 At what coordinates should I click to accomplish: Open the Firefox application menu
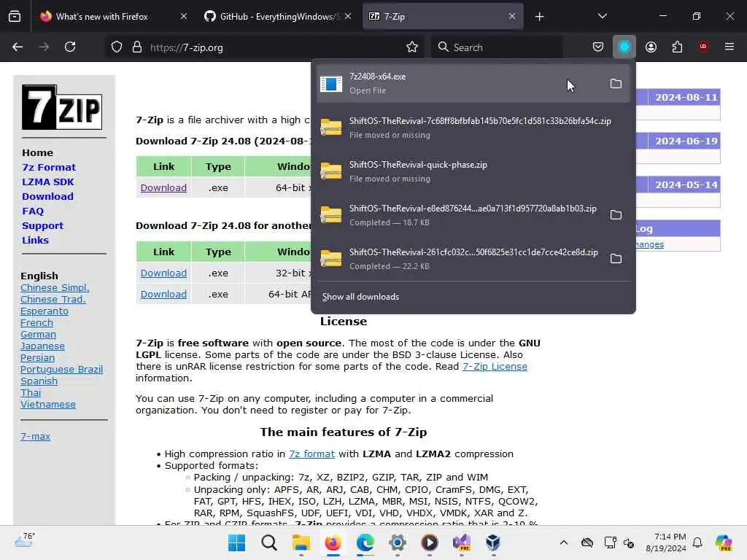(729, 47)
